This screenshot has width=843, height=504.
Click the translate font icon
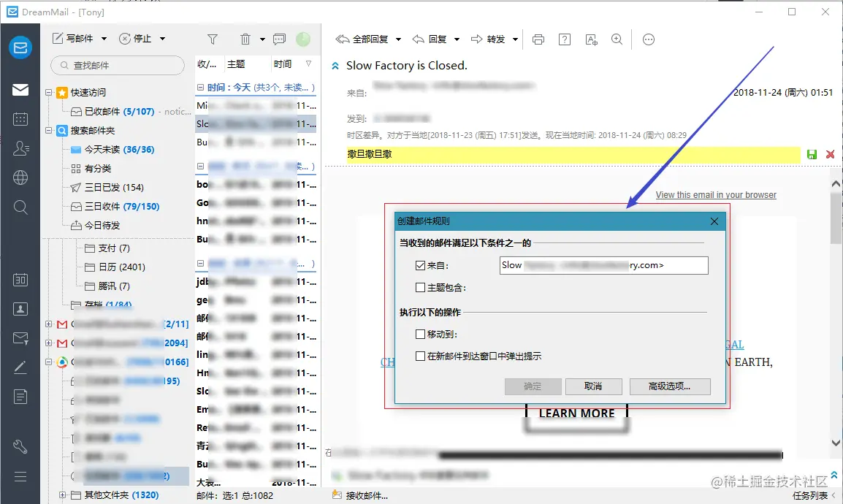pos(592,39)
